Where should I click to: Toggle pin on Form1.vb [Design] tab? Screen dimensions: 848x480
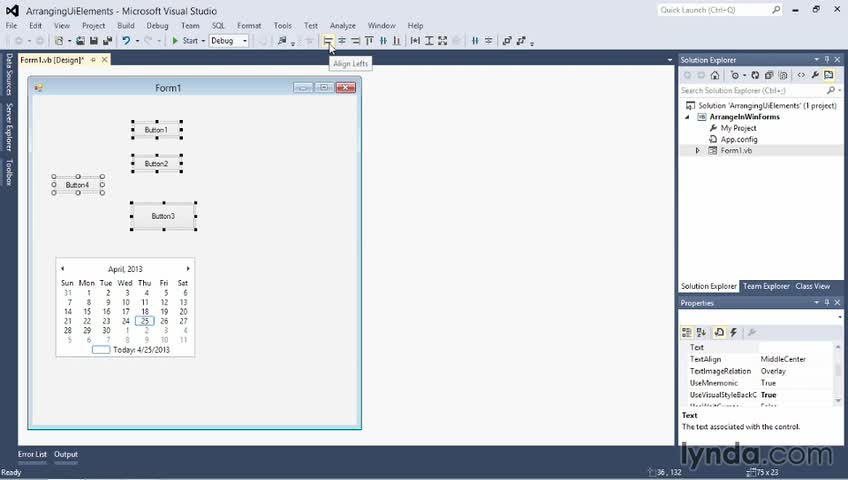pyautogui.click(x=93, y=59)
